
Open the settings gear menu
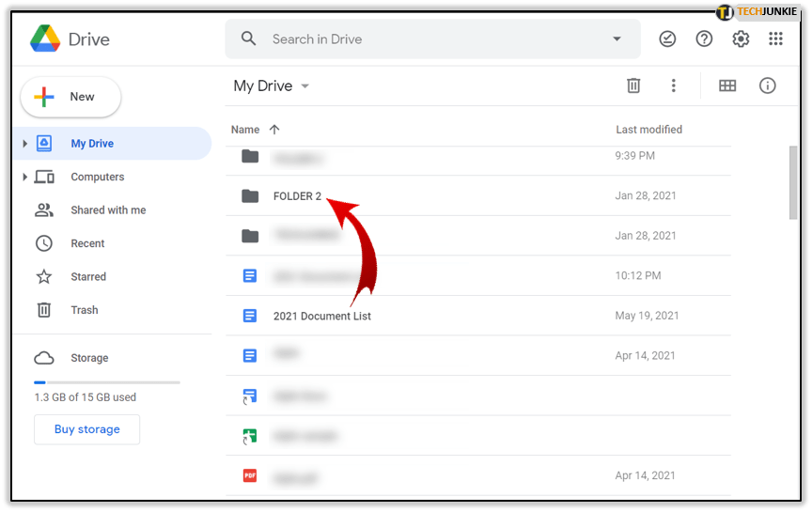tap(741, 39)
